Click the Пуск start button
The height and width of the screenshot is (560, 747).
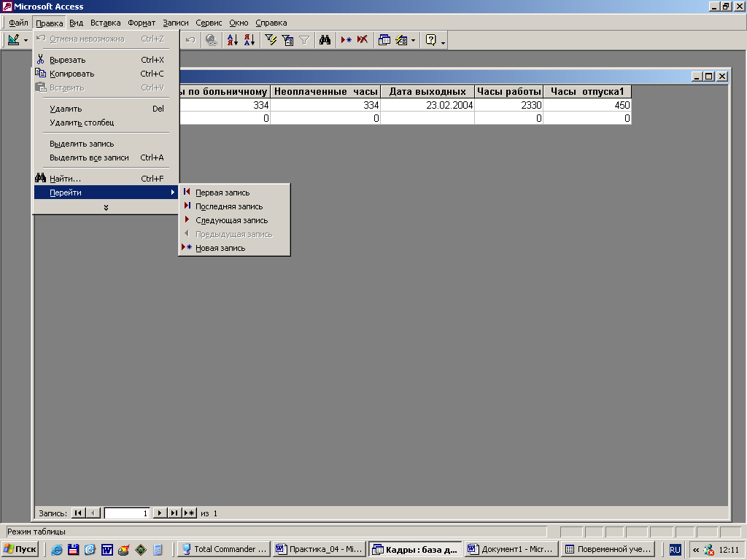(20, 549)
